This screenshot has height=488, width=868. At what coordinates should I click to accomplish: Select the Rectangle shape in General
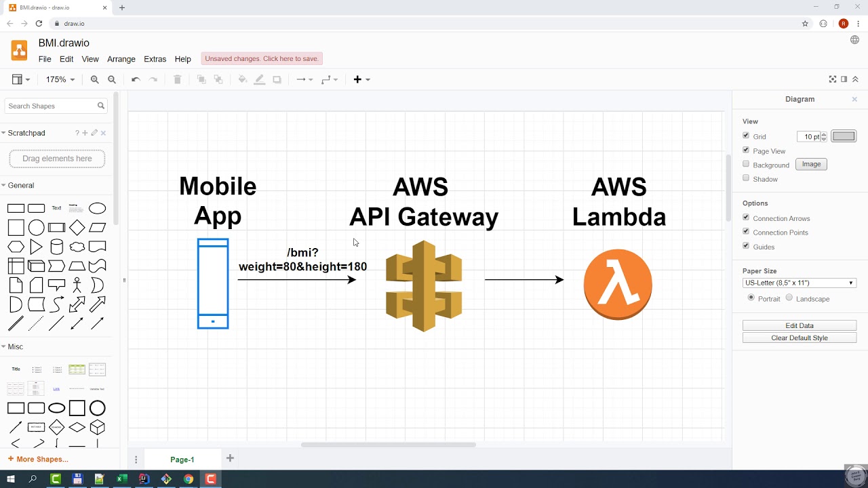pos(16,208)
